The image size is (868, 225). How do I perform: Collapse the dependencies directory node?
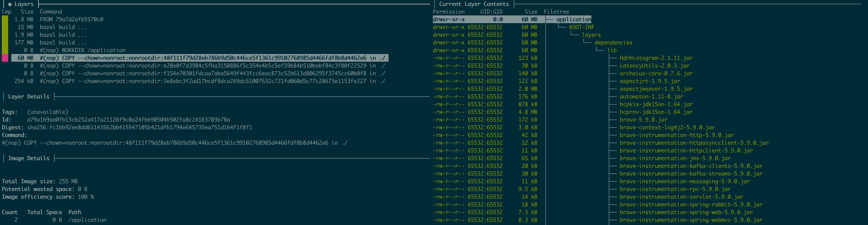(613, 42)
